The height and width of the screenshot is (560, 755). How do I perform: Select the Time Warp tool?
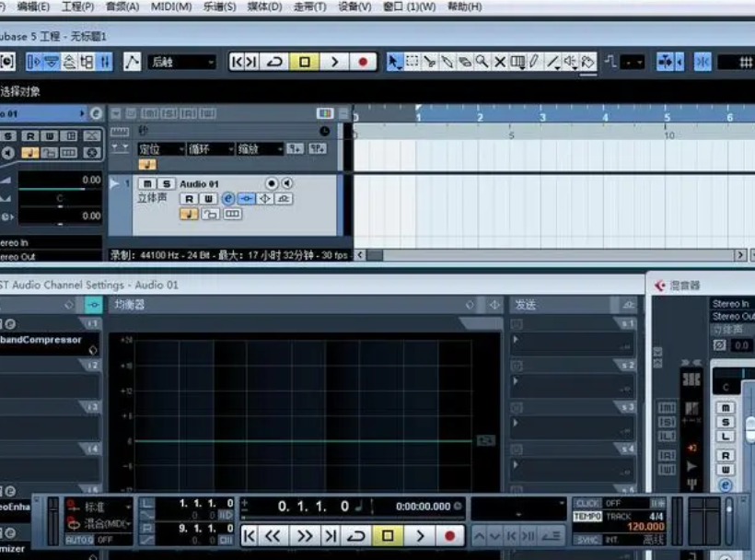[517, 62]
